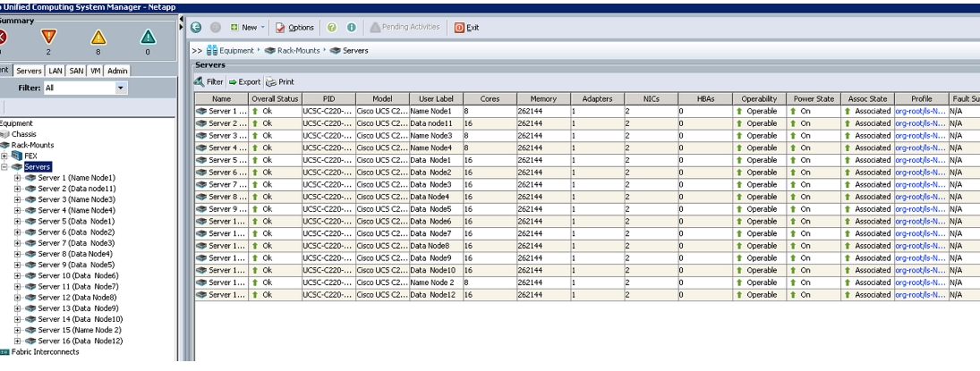This screenshot has width=980, height=371.
Task: Print the servers table
Action: point(280,82)
